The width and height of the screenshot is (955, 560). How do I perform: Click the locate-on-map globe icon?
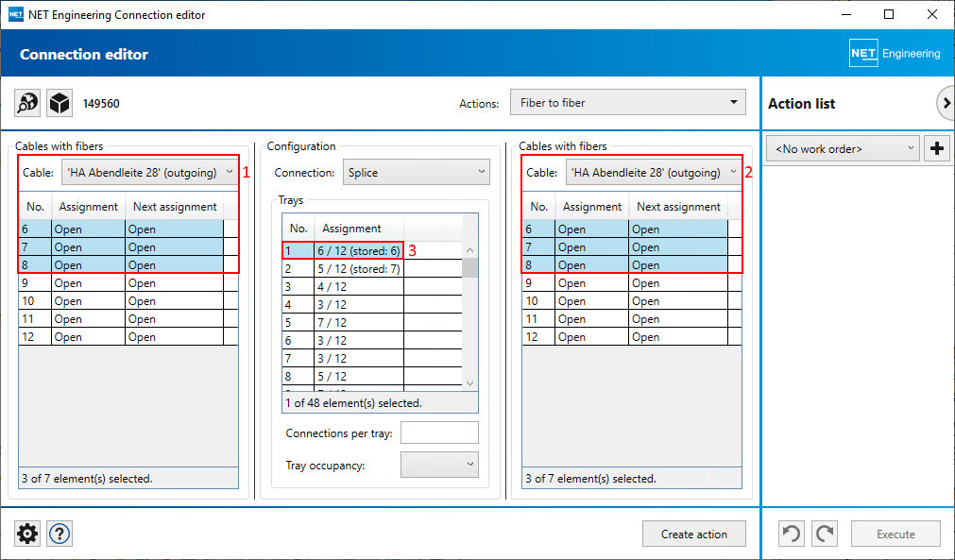pos(27,103)
